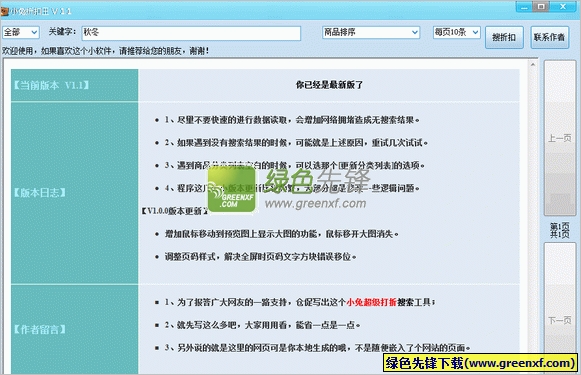Click the 联系作者 contact author button
Image resolution: width=581 pixels, height=375 pixels.
(550, 37)
